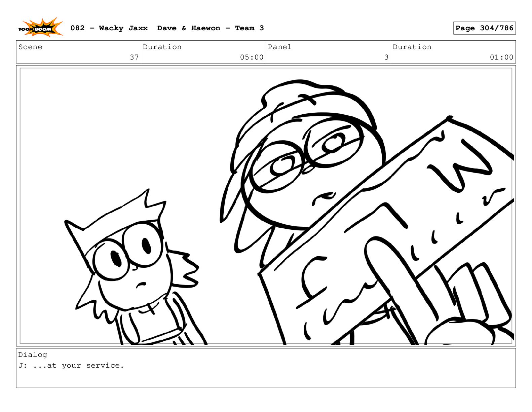Click the 'Panel' label
The width and height of the screenshot is (532, 412).
(x=279, y=47)
